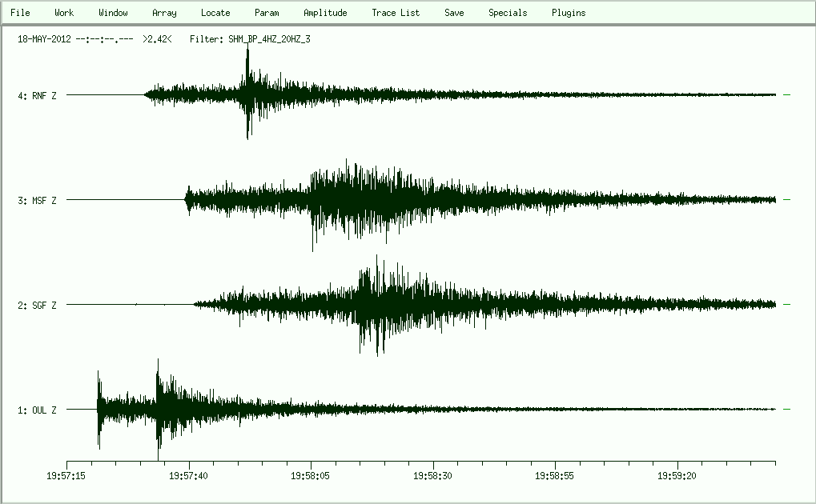This screenshot has width=816, height=504.
Task: Open the Amplitude menu
Action: point(325,13)
